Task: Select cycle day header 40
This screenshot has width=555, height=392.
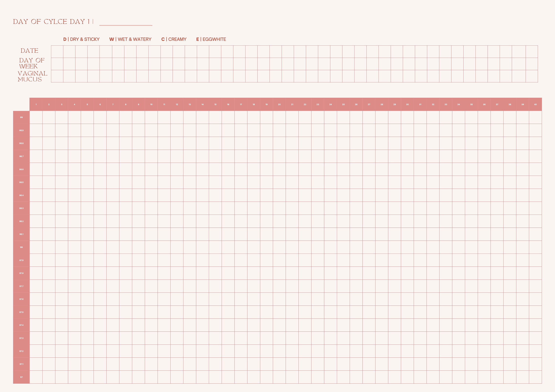Action: [x=535, y=104]
